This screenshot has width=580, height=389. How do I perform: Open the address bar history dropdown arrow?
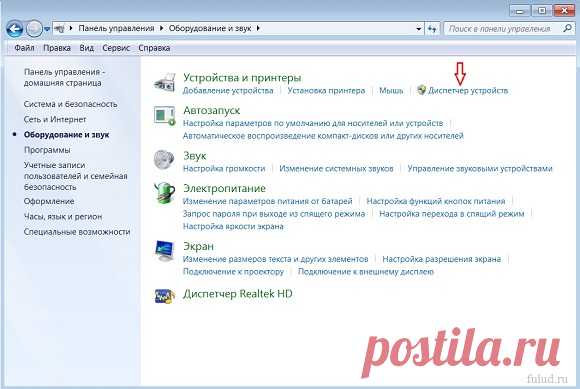click(x=418, y=28)
